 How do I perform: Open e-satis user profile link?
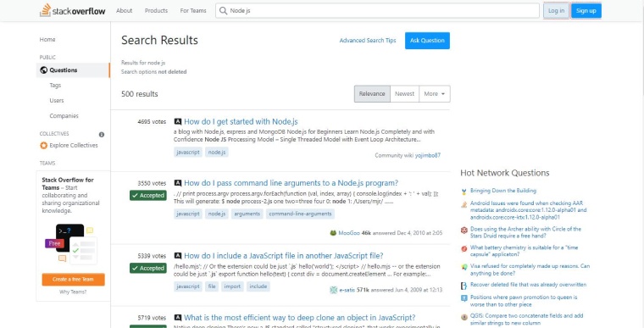tap(347, 290)
